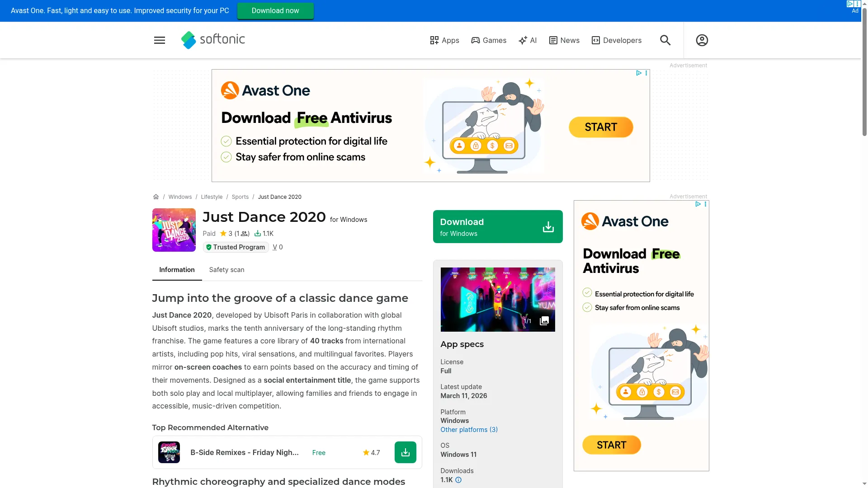Open ad options dots on sidebar ad
Image resolution: width=868 pixels, height=488 pixels.
pos(705,204)
